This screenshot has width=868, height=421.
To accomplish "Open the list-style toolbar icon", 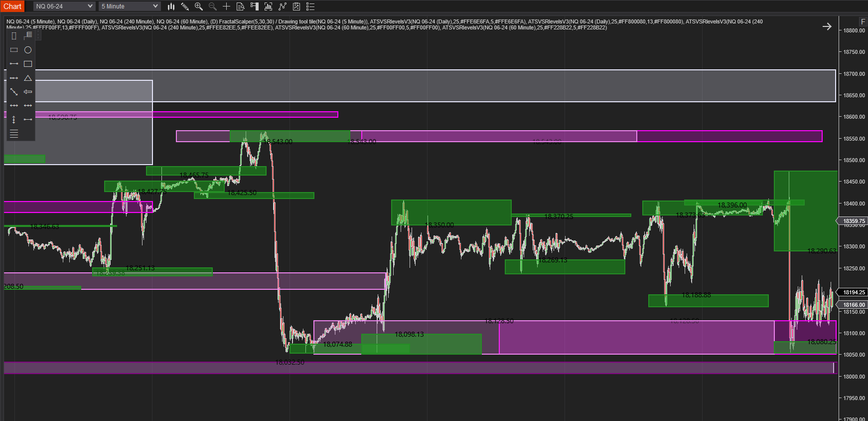I will tap(310, 6).
